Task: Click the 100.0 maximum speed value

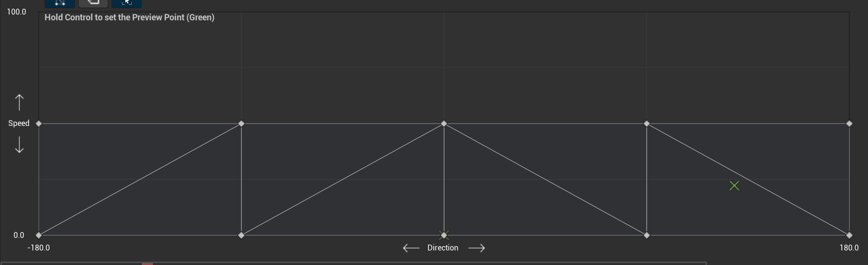Action: coord(16,12)
